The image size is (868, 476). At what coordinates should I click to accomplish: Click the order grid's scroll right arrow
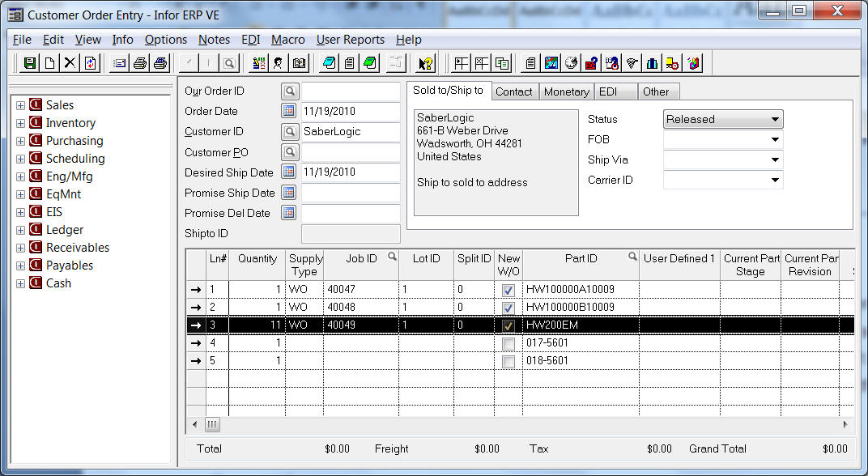point(845,424)
